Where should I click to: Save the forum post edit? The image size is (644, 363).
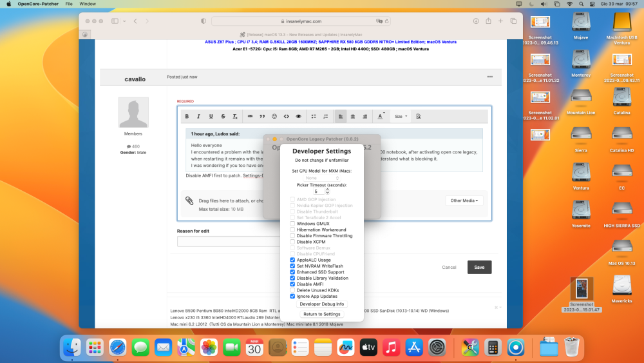pyautogui.click(x=479, y=267)
